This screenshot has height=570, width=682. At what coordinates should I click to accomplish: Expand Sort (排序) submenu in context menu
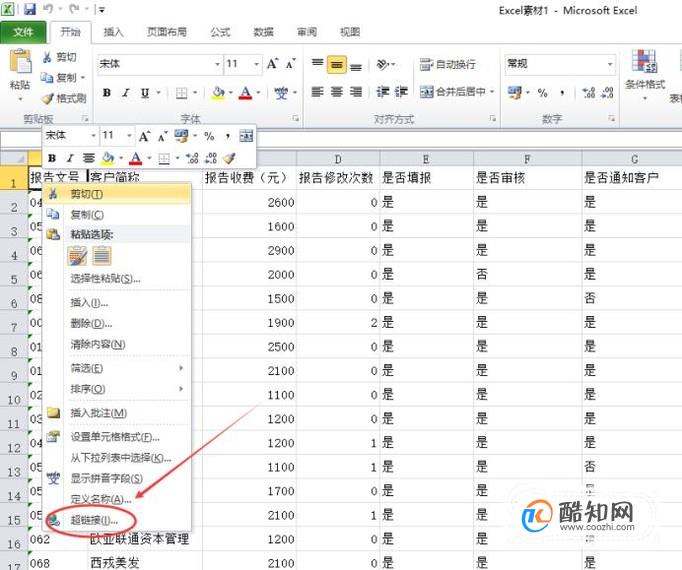tap(117, 389)
